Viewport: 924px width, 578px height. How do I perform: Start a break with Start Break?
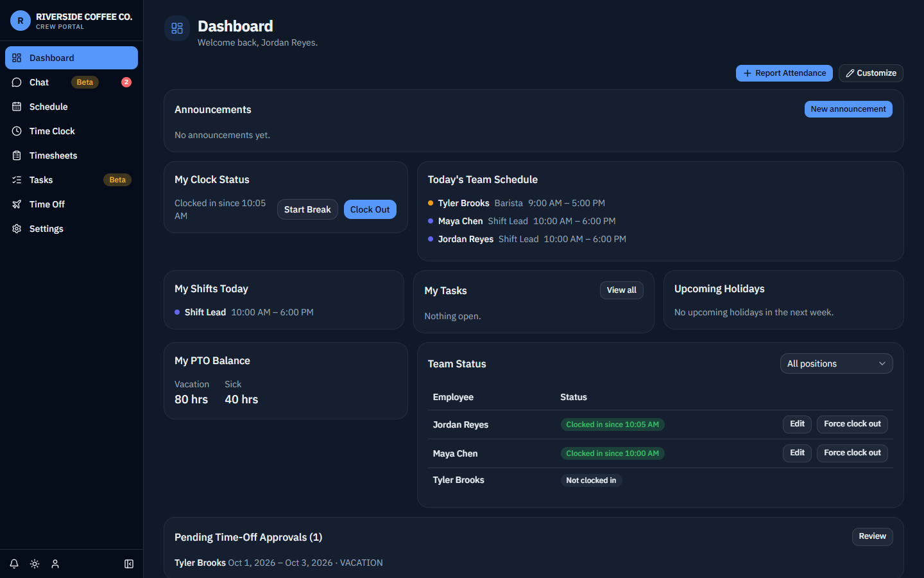pos(307,209)
